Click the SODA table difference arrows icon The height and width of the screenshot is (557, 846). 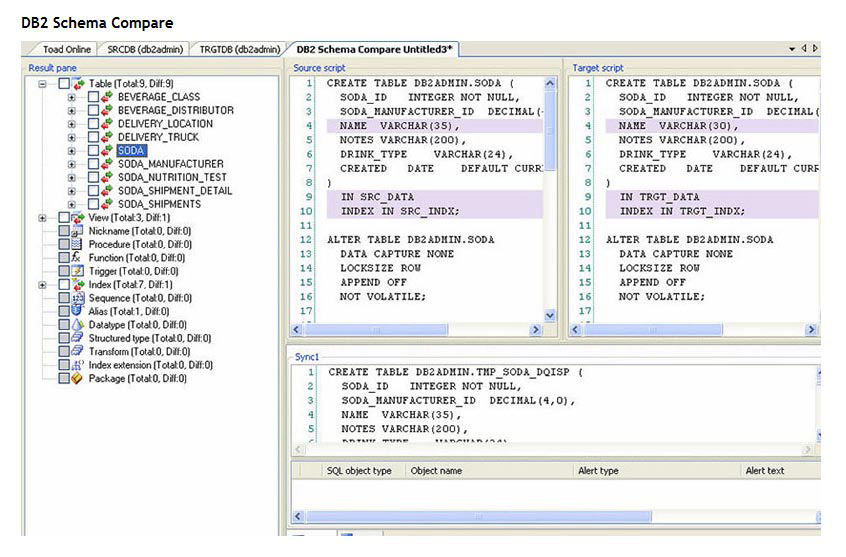click(106, 151)
